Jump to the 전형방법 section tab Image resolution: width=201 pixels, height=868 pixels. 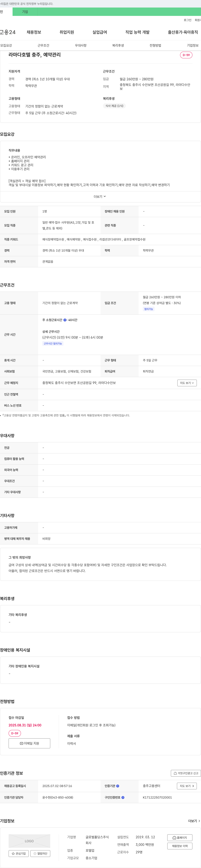coord(155,45)
